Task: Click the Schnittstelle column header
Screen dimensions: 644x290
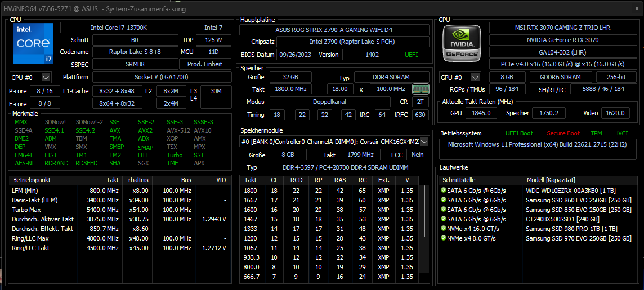Action: click(480, 180)
